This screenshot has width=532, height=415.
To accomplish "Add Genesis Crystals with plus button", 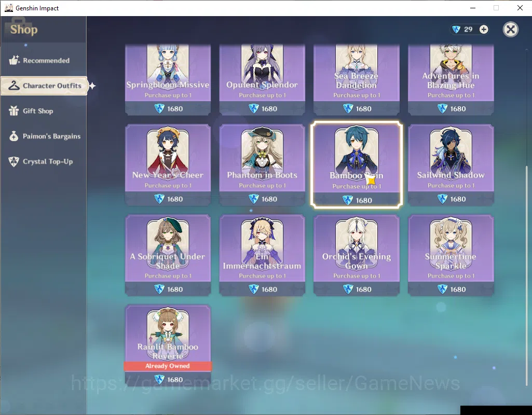I will tap(484, 30).
